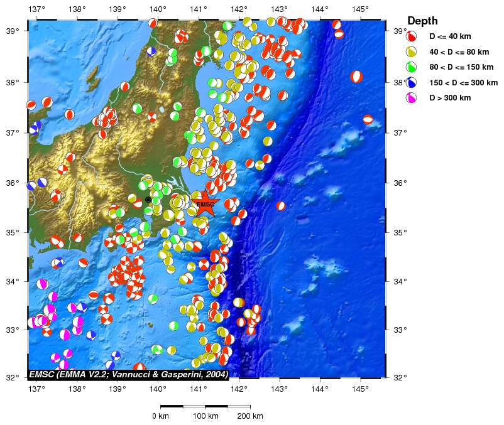Click the magenta beachball legend icon
504x425 pixels.
(412, 97)
